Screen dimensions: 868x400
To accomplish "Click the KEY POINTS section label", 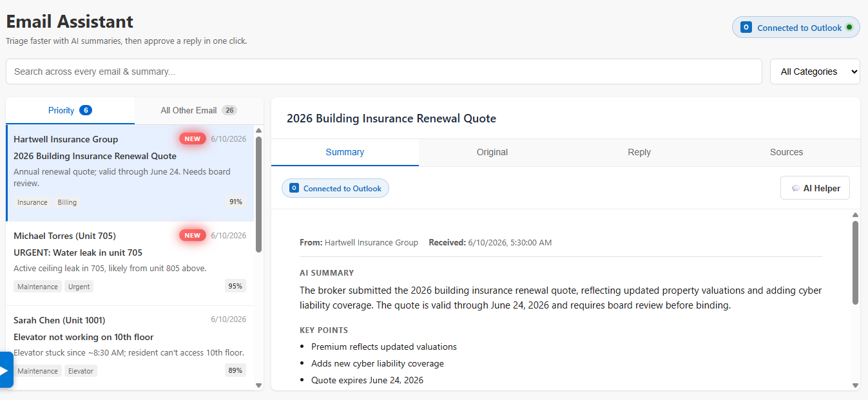I will point(324,330).
